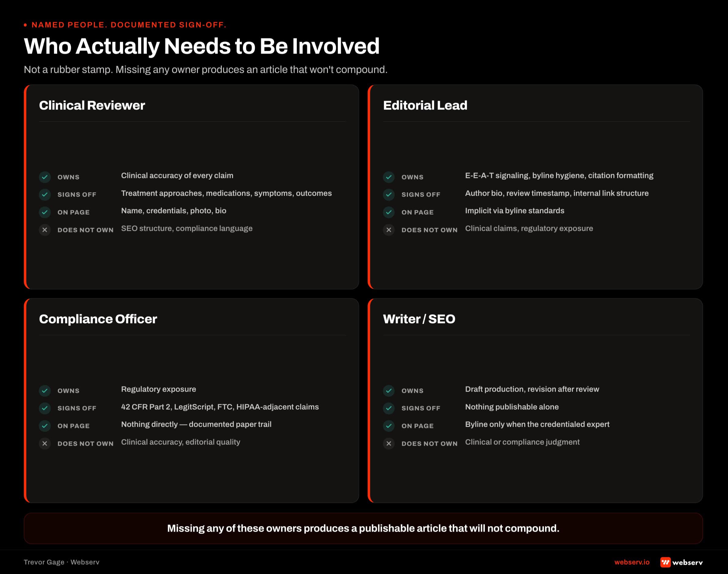
Task: Click the OWNS label in Editorial Lead card
Action: coord(412,177)
